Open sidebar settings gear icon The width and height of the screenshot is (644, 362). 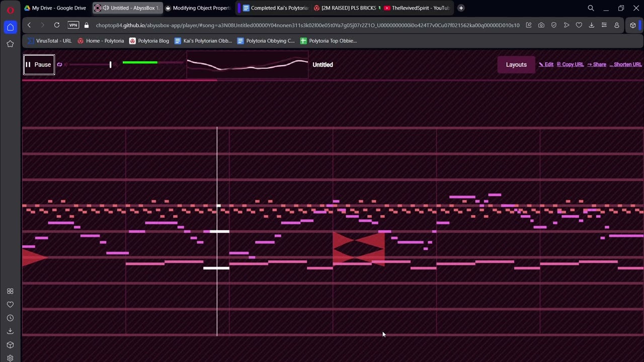(10, 358)
